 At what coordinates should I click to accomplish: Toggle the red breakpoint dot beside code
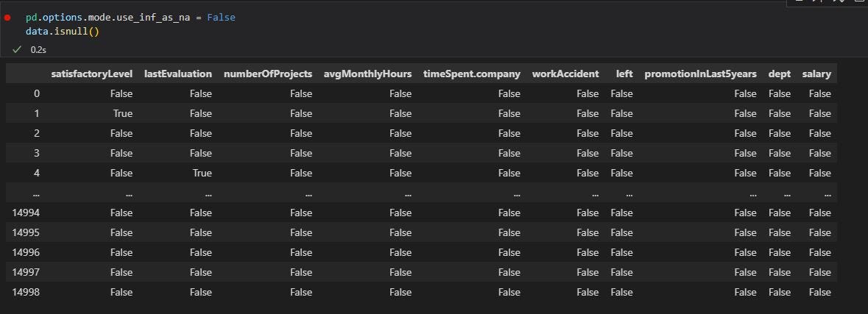(7, 18)
